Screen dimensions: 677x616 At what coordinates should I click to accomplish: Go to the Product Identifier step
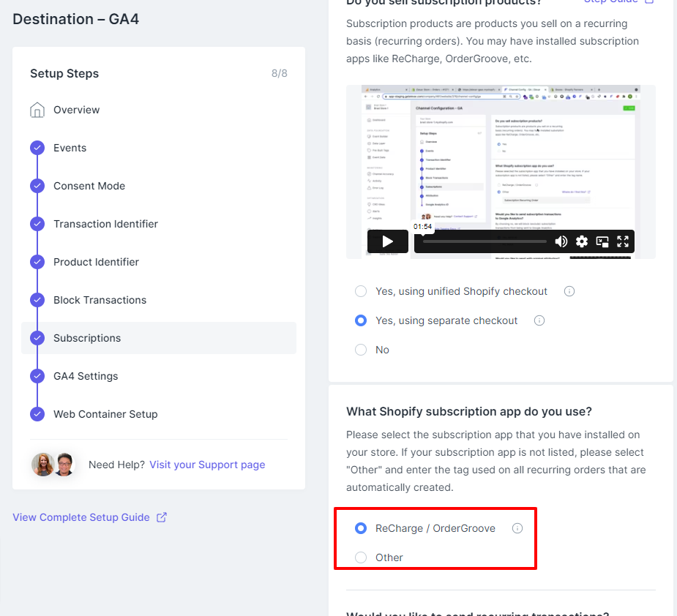(x=97, y=262)
